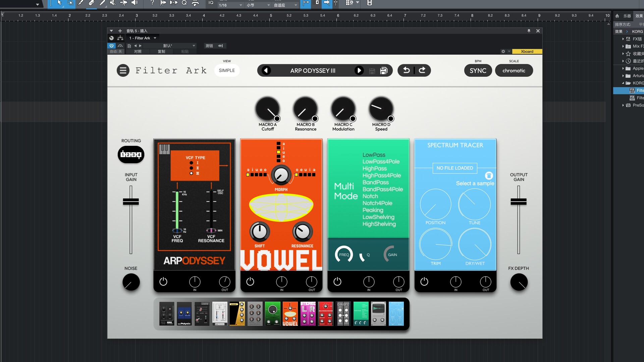Redo change with redo arrow
Viewport: 644px width, 362px height.
click(422, 70)
